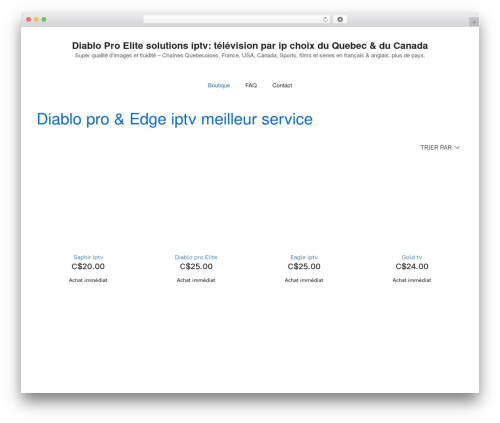500x423 pixels.
Task: Click Achat immédiat under Diablo pro Elite
Action: pos(196,280)
